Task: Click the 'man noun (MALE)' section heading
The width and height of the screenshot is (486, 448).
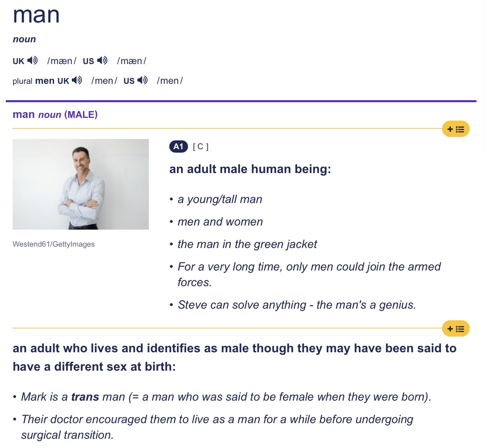Action: tap(55, 114)
